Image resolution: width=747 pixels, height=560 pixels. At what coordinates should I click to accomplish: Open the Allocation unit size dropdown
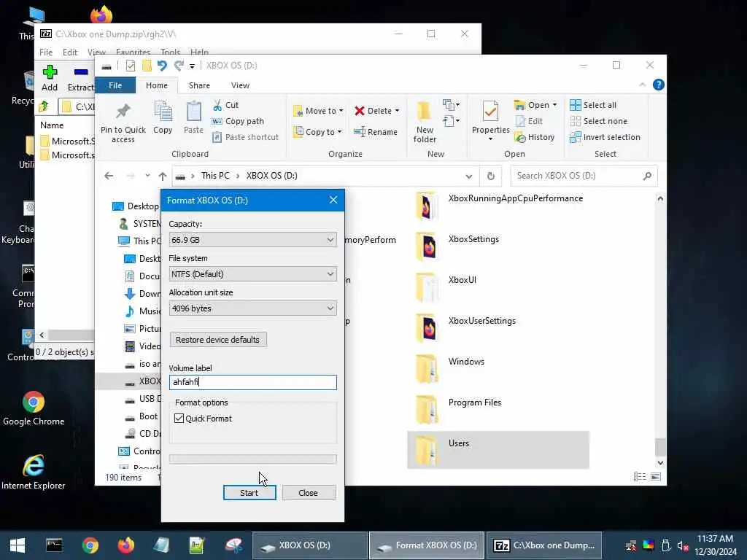click(252, 308)
